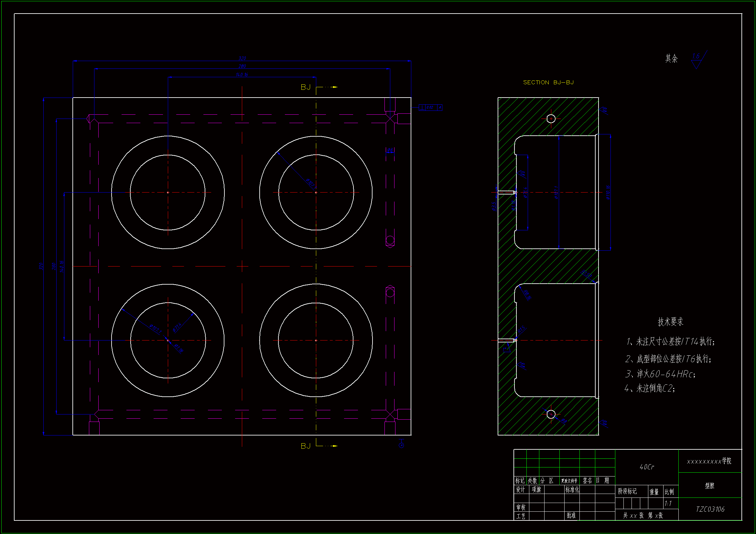Select the 40Cr material cell in title block
This screenshot has width=756, height=534.
pyautogui.click(x=647, y=467)
